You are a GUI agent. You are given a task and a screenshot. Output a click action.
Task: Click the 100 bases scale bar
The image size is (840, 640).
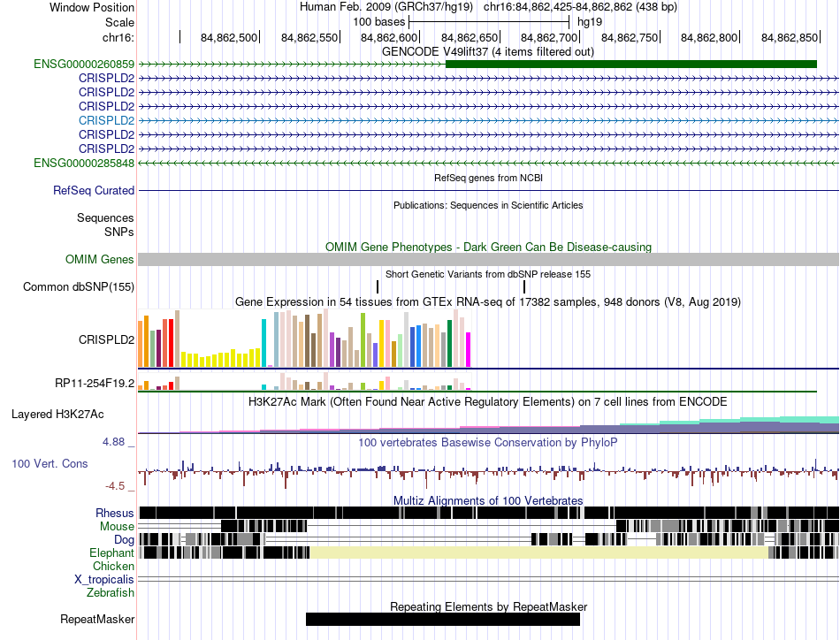(x=489, y=22)
